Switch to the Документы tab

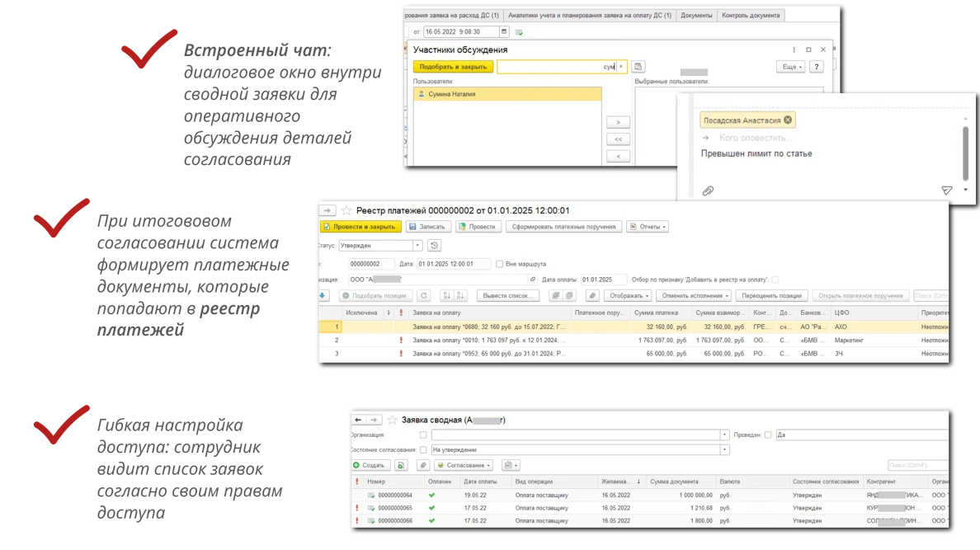tap(696, 15)
